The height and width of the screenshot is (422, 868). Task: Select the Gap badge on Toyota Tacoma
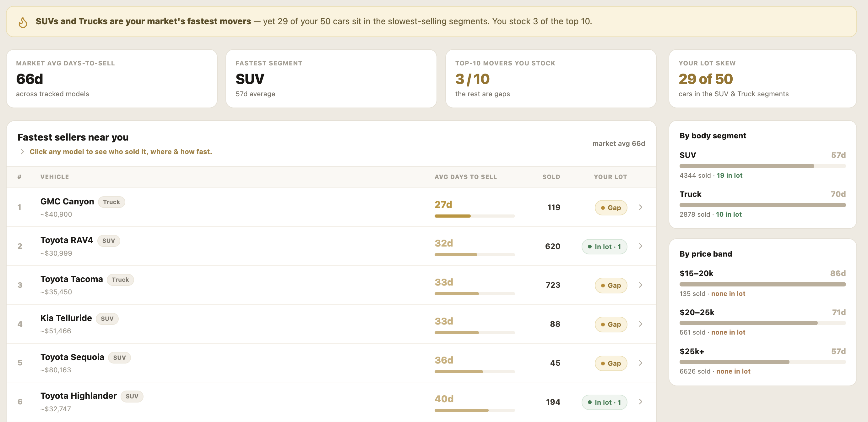point(610,286)
